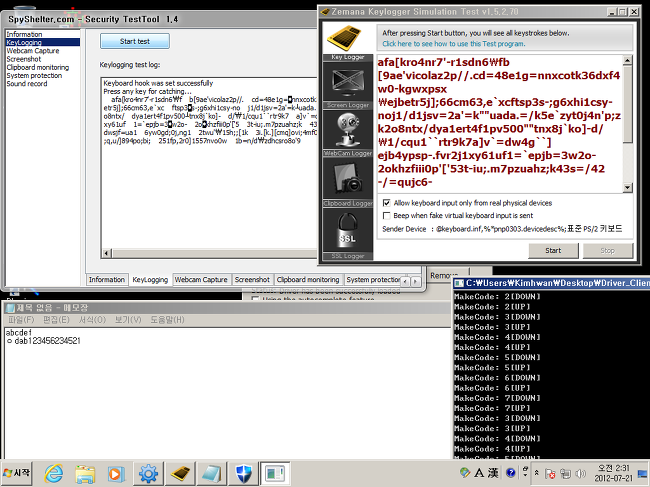Image resolution: width=650 pixels, height=487 pixels.
Task: Toggle allow keyboard input only from physical devices
Action: click(387, 203)
